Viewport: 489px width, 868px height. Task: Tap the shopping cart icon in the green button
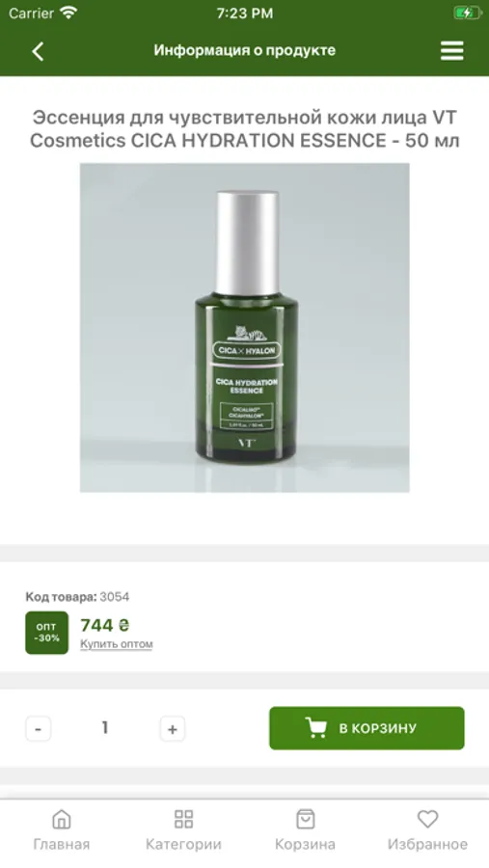(315, 728)
